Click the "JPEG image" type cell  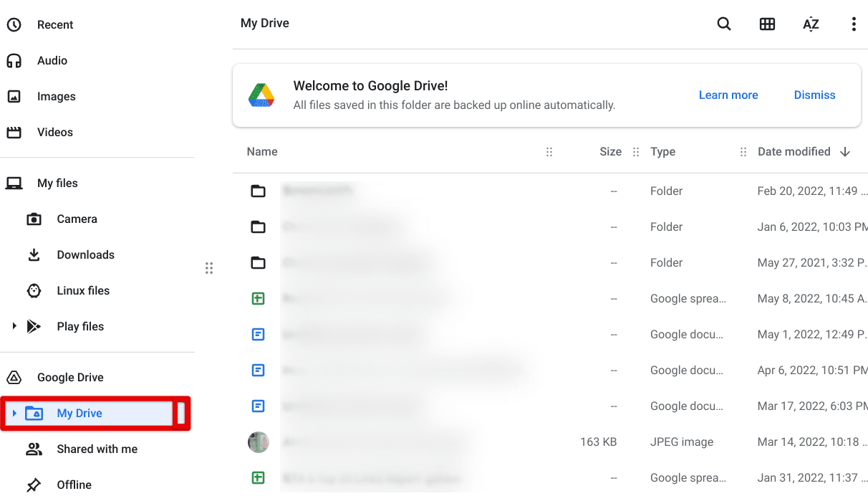pos(682,442)
